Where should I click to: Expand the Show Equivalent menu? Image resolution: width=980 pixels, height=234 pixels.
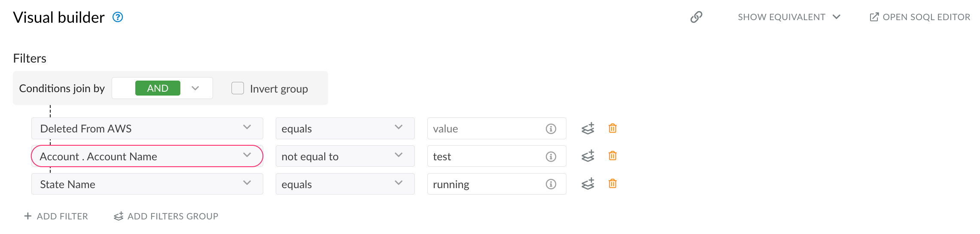point(789,17)
